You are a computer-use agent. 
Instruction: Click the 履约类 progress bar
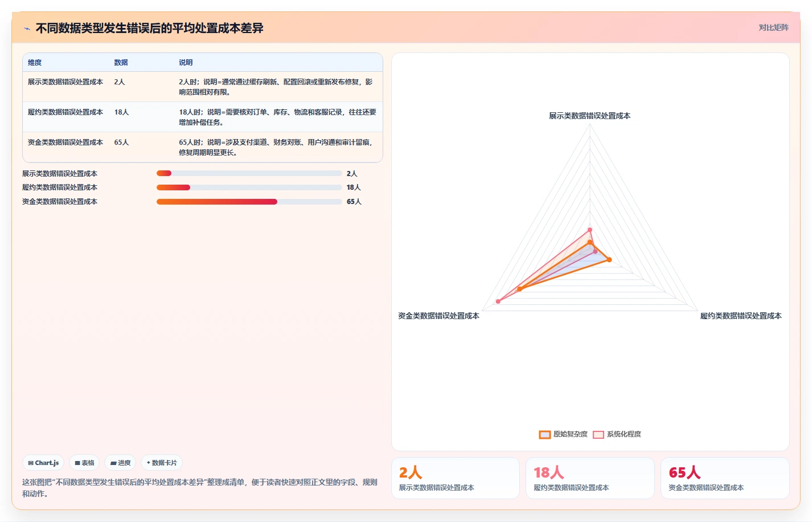point(249,187)
